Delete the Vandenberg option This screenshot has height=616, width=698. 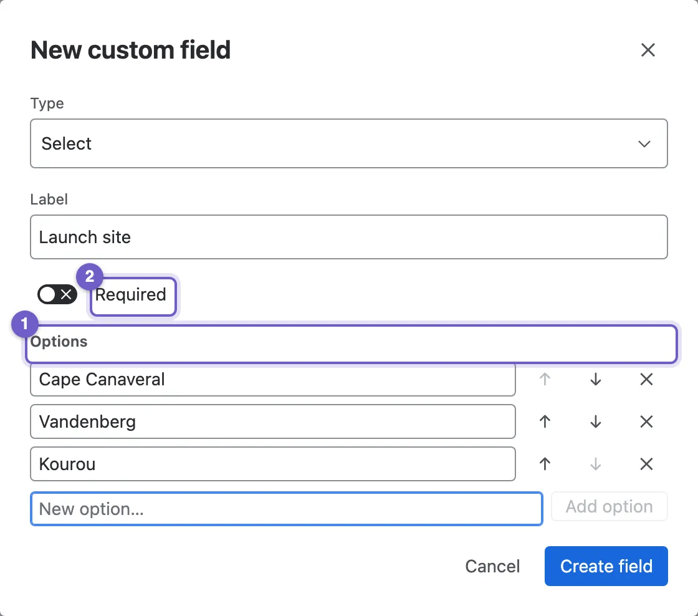pyautogui.click(x=646, y=421)
